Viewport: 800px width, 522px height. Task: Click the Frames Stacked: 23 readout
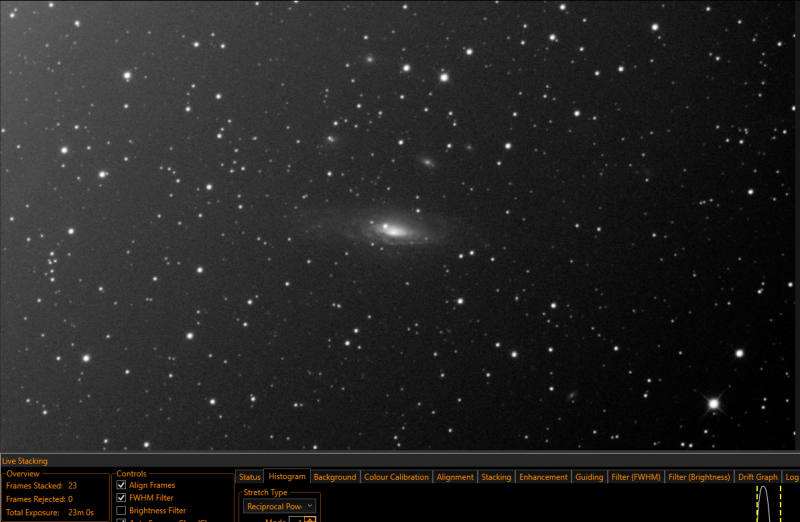point(41,486)
